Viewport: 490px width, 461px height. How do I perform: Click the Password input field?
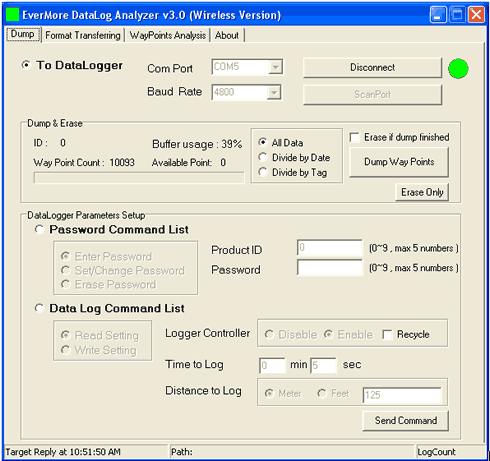pos(330,268)
